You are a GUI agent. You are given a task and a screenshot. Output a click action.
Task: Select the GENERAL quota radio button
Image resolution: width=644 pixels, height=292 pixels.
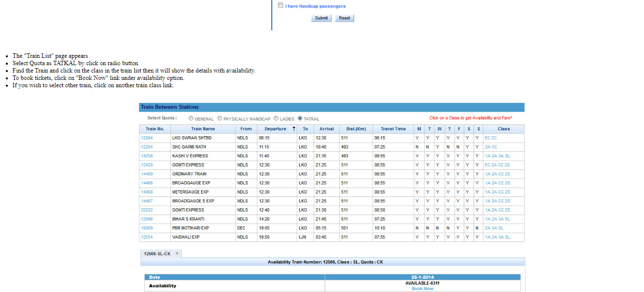pos(191,118)
